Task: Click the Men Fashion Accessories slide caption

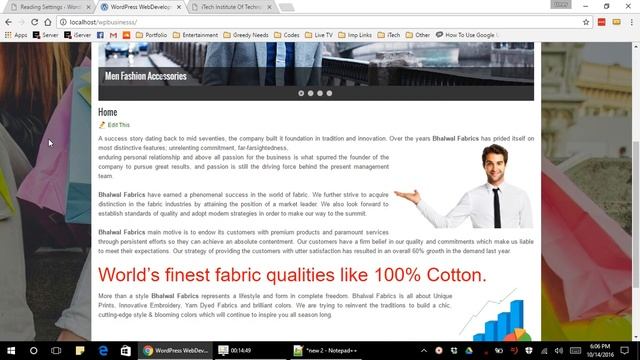Action: tap(146, 76)
